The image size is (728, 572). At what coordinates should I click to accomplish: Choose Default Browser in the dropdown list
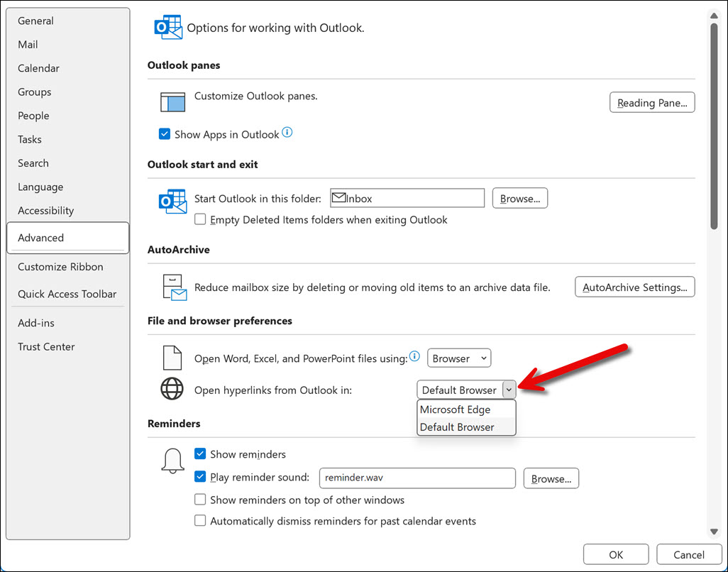coord(467,427)
